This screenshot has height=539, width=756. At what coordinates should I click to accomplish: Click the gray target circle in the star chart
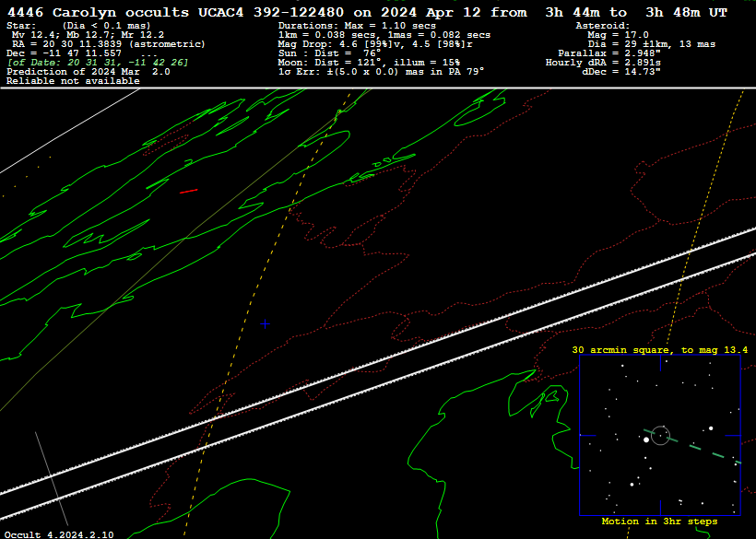pyautogui.click(x=660, y=436)
